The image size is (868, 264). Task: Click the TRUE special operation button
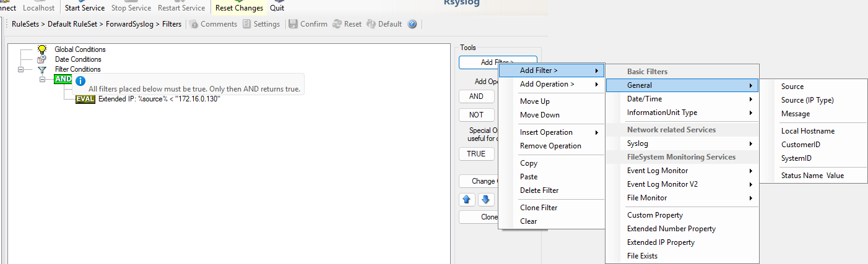click(476, 154)
